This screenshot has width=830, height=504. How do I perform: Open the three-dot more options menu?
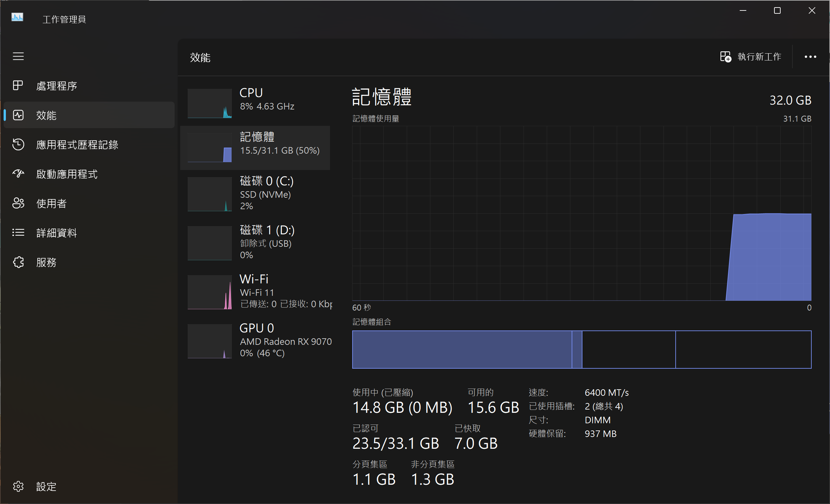pos(810,57)
